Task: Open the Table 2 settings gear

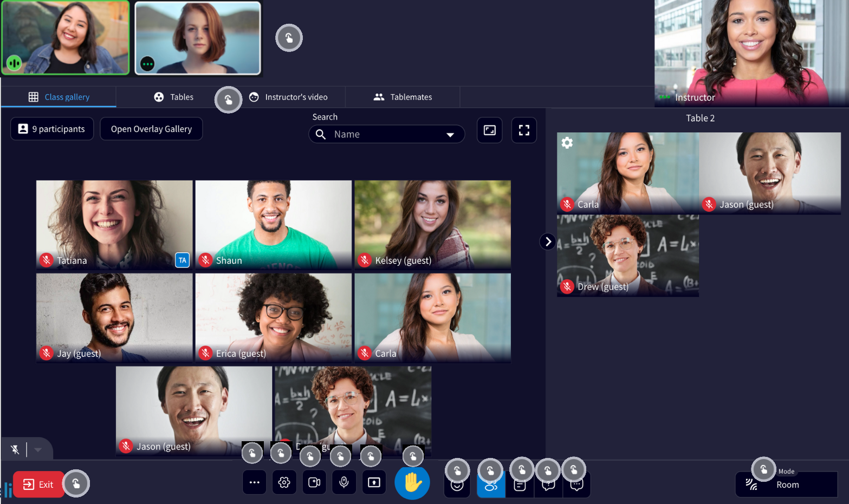Action: click(567, 142)
